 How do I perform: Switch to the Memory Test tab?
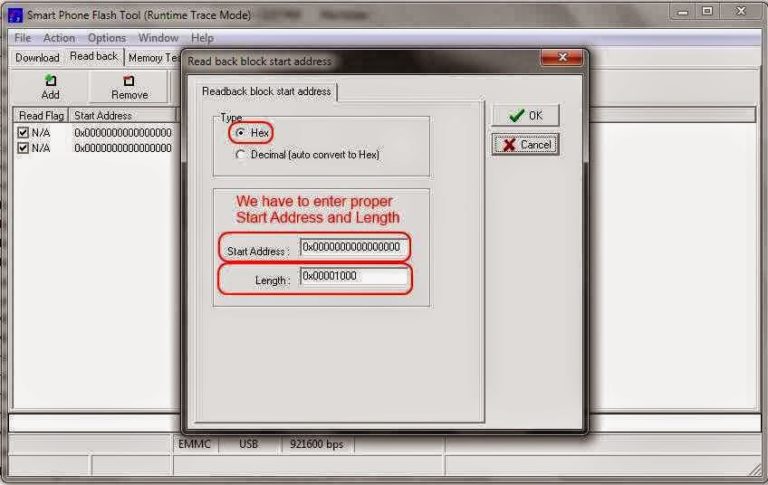[x=153, y=58]
